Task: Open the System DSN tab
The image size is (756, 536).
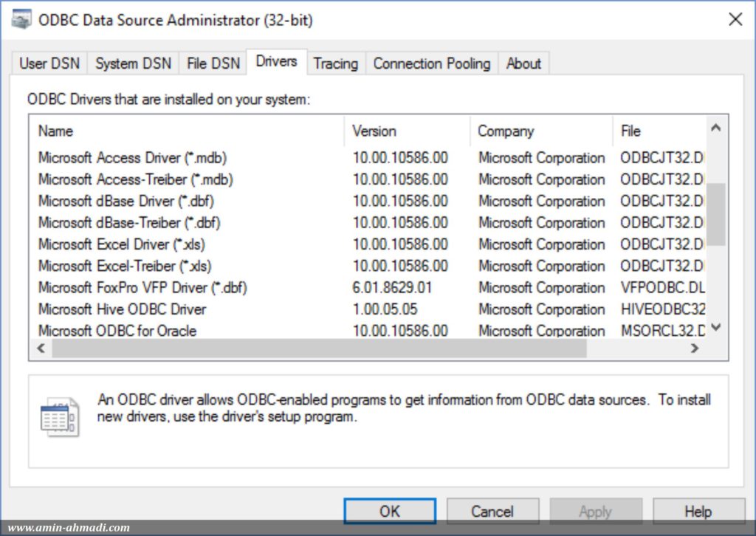Action: click(x=133, y=63)
